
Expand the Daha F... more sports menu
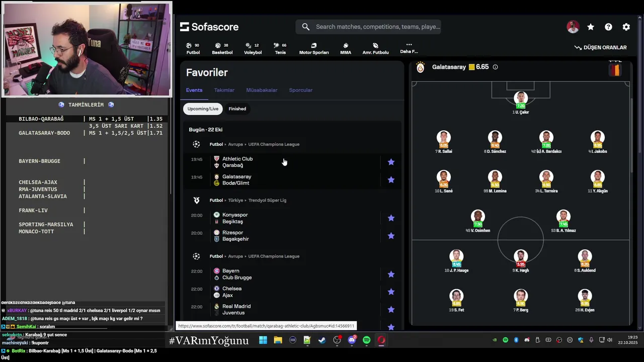coord(409,48)
